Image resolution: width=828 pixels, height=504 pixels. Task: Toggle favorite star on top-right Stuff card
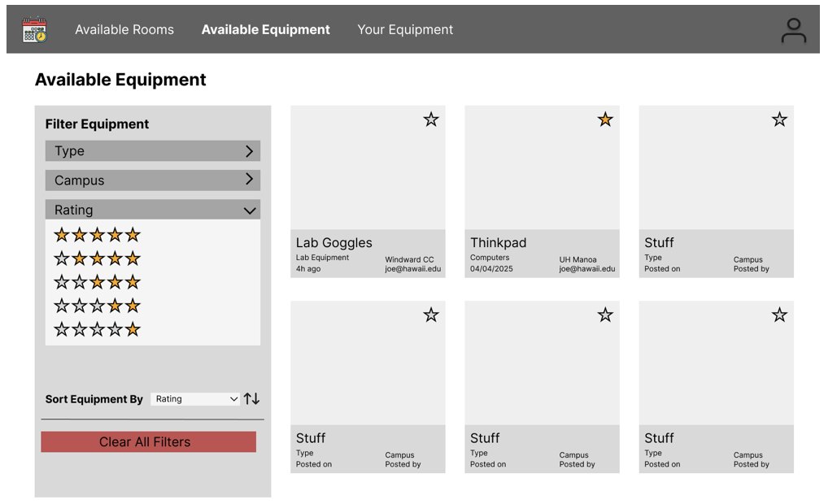[x=779, y=119]
